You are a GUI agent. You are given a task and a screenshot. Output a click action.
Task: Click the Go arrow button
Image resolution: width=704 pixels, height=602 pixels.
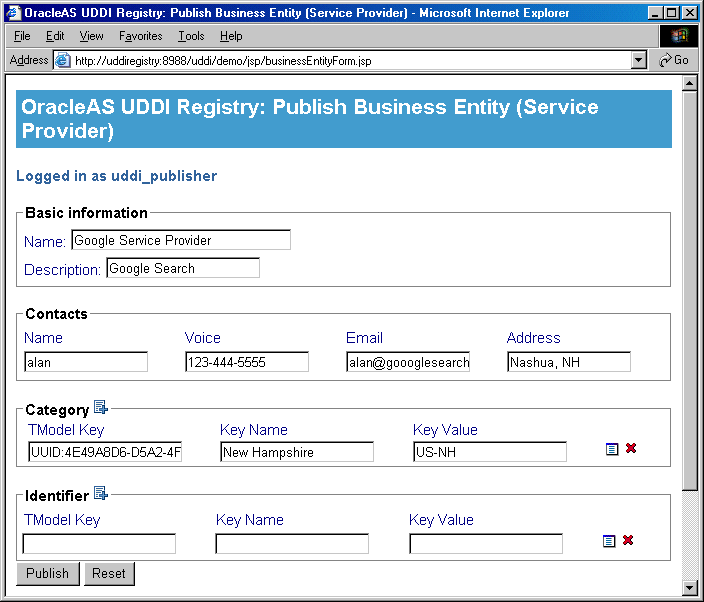[673, 60]
